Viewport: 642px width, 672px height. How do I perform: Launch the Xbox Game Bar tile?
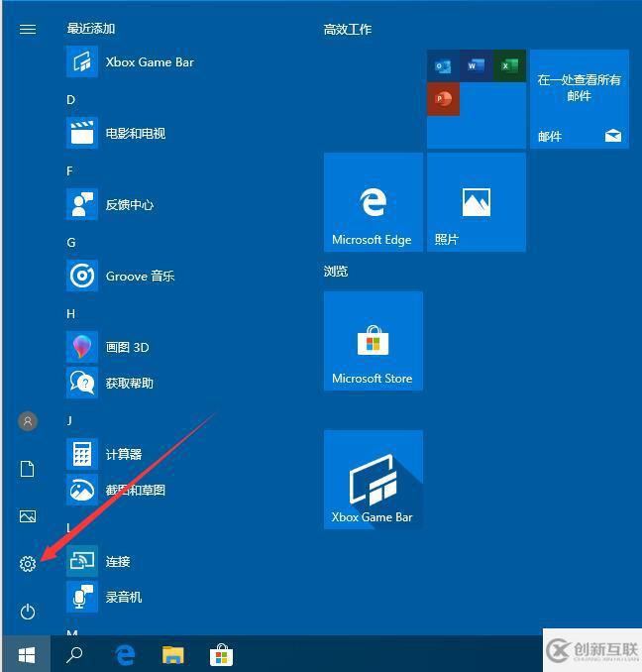pyautogui.click(x=374, y=480)
